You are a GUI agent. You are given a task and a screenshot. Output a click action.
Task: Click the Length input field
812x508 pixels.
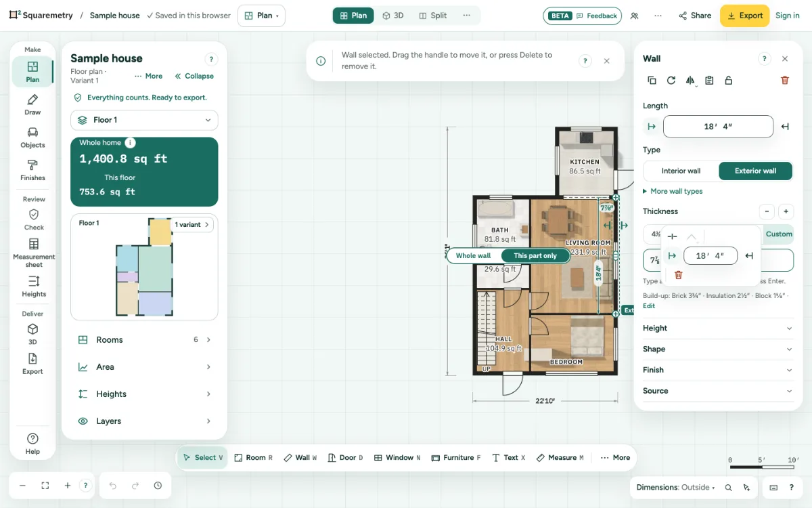coord(718,127)
